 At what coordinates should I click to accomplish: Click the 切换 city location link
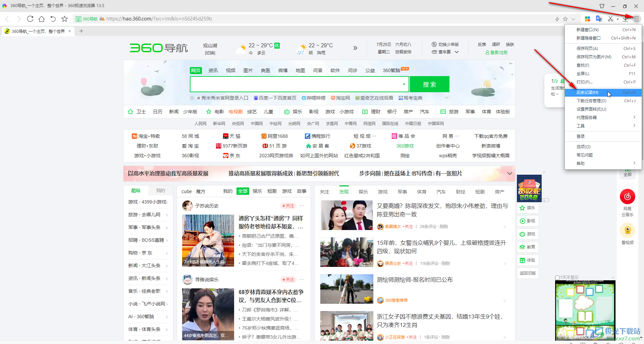(x=210, y=53)
